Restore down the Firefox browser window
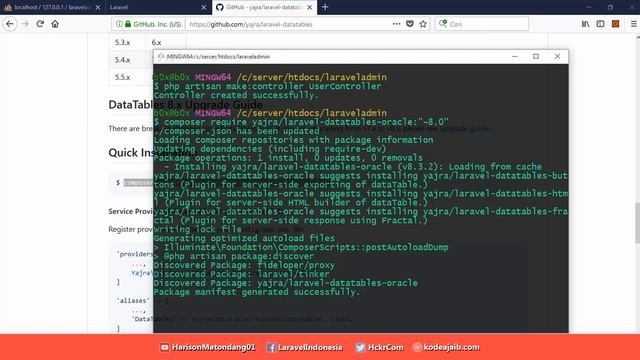The width and height of the screenshot is (640, 360). pos(610,7)
